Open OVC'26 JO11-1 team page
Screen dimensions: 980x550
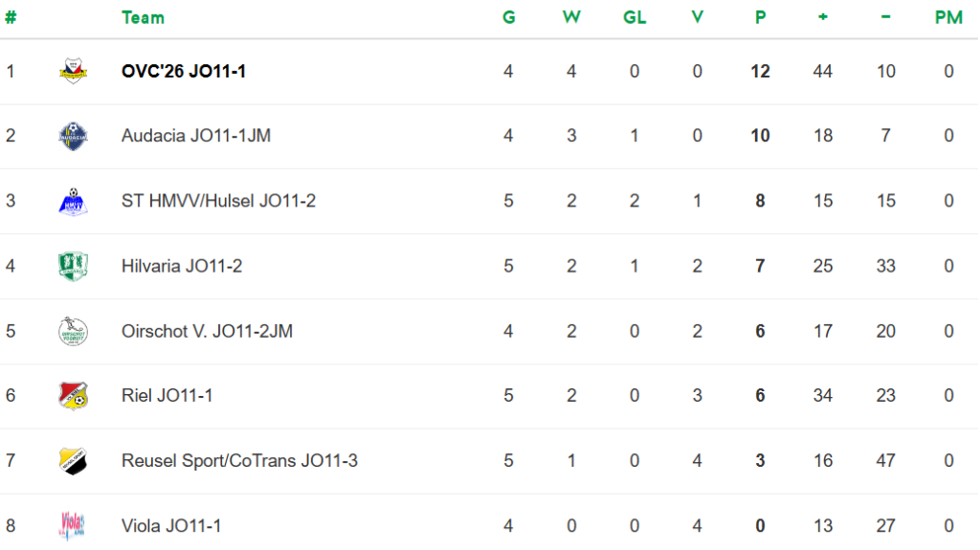(184, 71)
